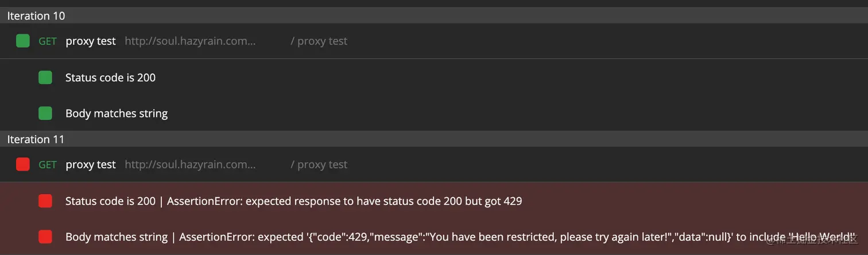The image size is (868, 255).
Task: Click the soul.hazyrain.com URL in Iteration 10
Action: tap(190, 41)
